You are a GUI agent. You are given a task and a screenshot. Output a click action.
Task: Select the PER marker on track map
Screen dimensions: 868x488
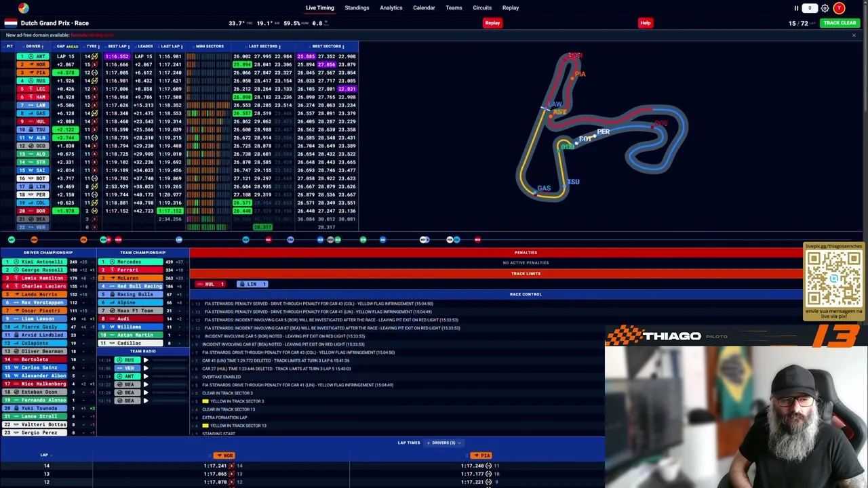(603, 131)
